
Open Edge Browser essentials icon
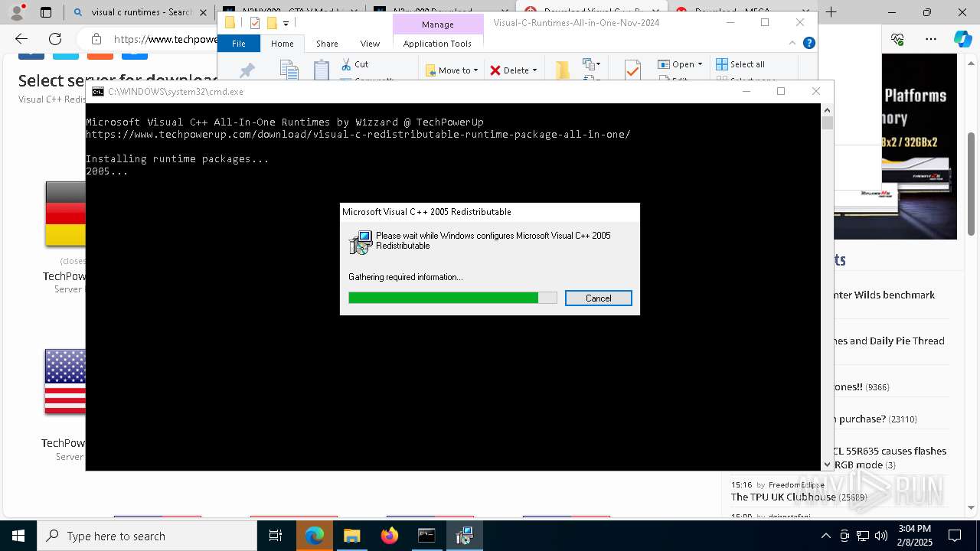pos(897,39)
